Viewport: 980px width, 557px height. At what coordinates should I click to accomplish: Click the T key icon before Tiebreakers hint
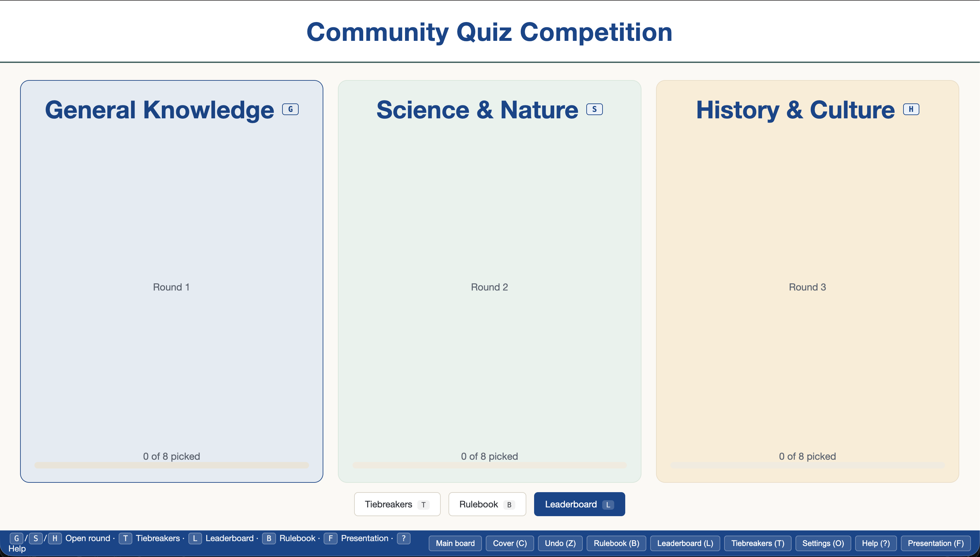[125, 538]
